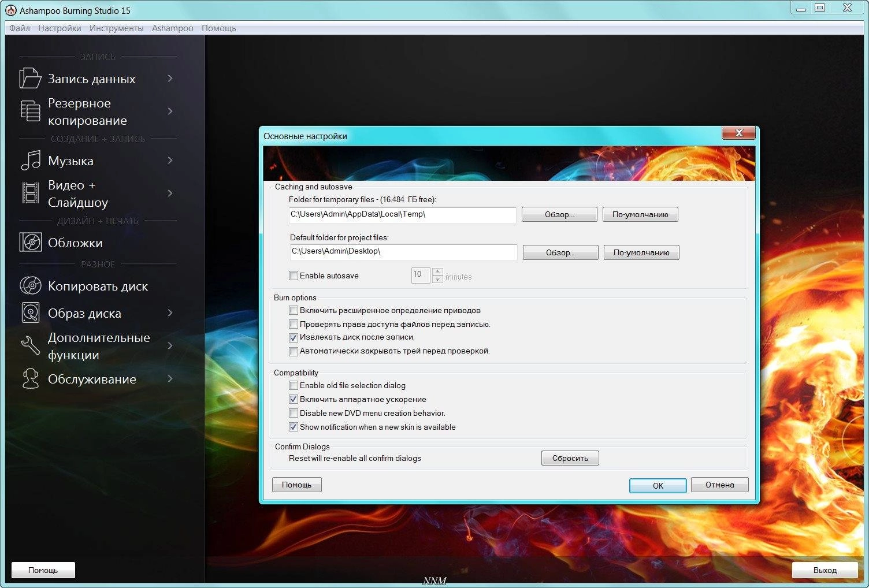
Task: Uncheck Извлекать диск после записи
Action: (294, 337)
